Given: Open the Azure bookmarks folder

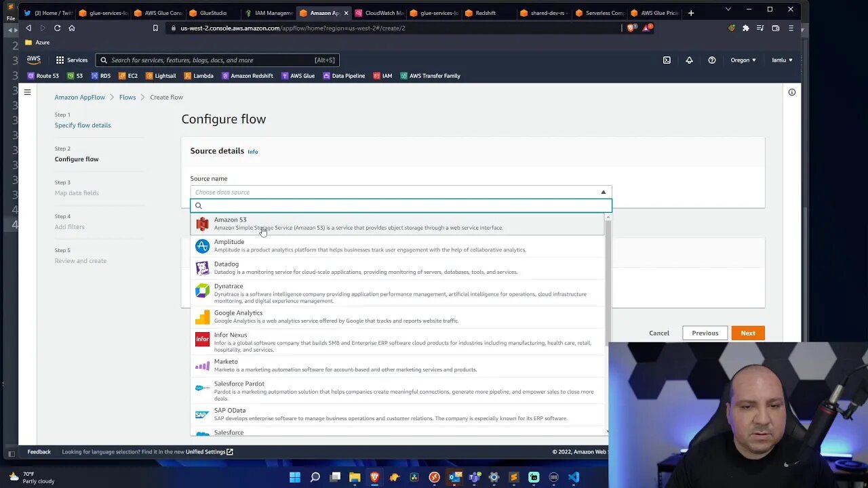Looking at the screenshot, I should pyautogui.click(x=38, y=42).
